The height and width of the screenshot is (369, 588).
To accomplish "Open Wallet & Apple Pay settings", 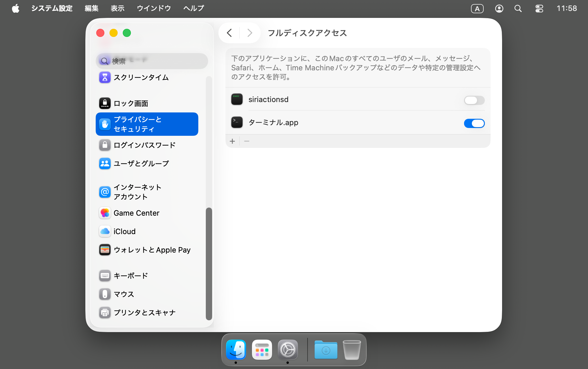I will click(152, 250).
